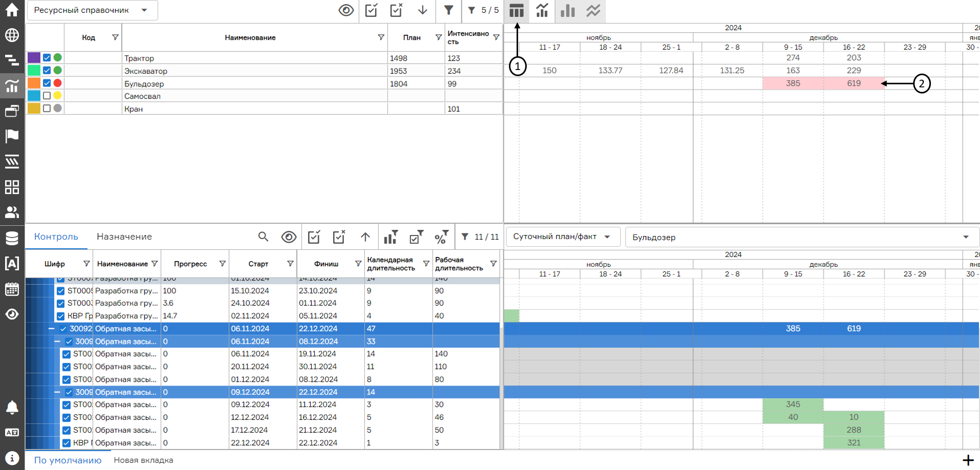Click the percent filter icon
Image resolution: width=980 pixels, height=470 pixels.
pyautogui.click(x=441, y=237)
